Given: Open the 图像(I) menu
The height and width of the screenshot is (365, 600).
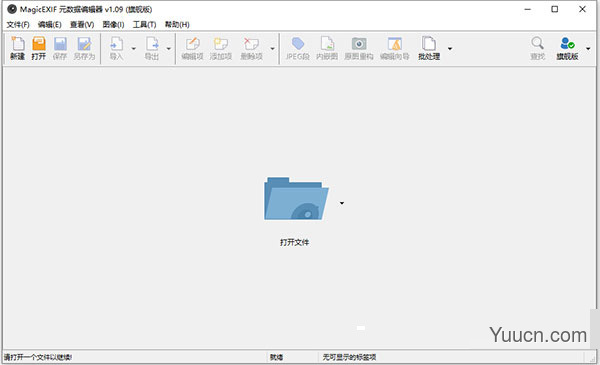Looking at the screenshot, I should [113, 24].
